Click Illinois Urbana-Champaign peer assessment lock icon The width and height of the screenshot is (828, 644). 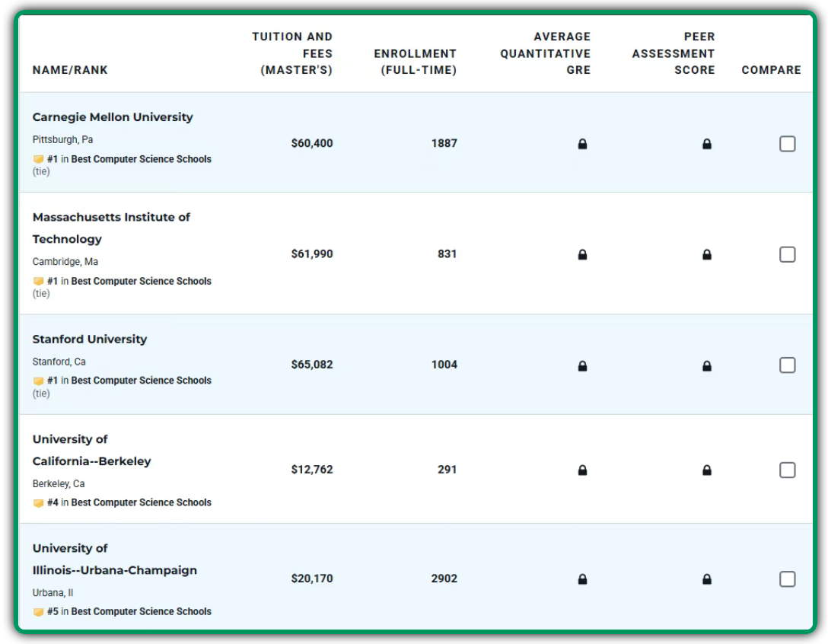pos(706,579)
